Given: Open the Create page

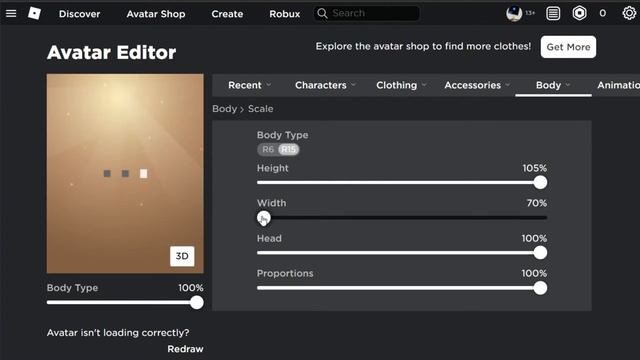Looking at the screenshot, I should [227, 14].
